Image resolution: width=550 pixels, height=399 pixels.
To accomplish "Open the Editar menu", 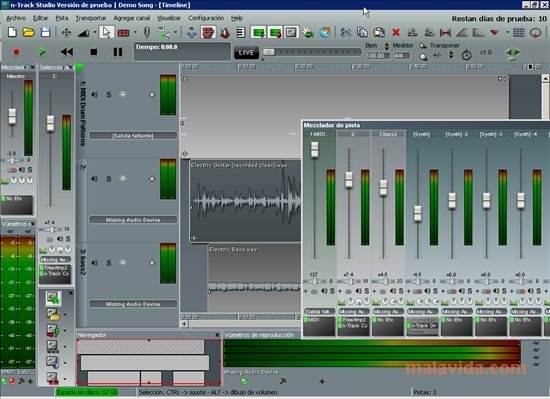I will coord(40,18).
